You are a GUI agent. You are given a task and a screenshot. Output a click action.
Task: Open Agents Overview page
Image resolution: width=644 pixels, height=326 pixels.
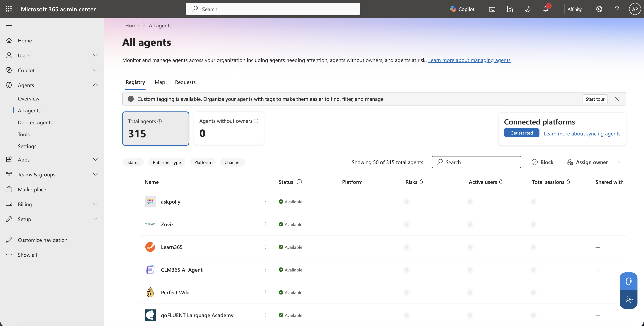tap(29, 98)
